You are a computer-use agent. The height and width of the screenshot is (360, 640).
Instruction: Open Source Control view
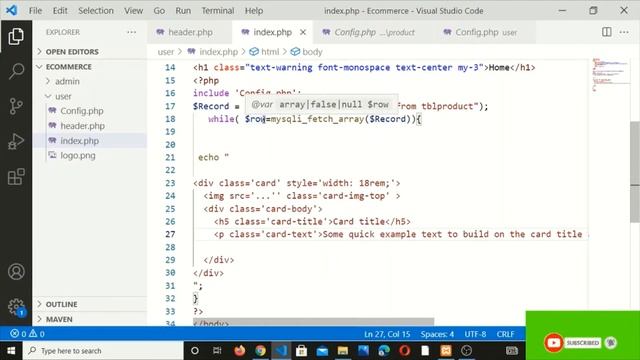(16, 106)
